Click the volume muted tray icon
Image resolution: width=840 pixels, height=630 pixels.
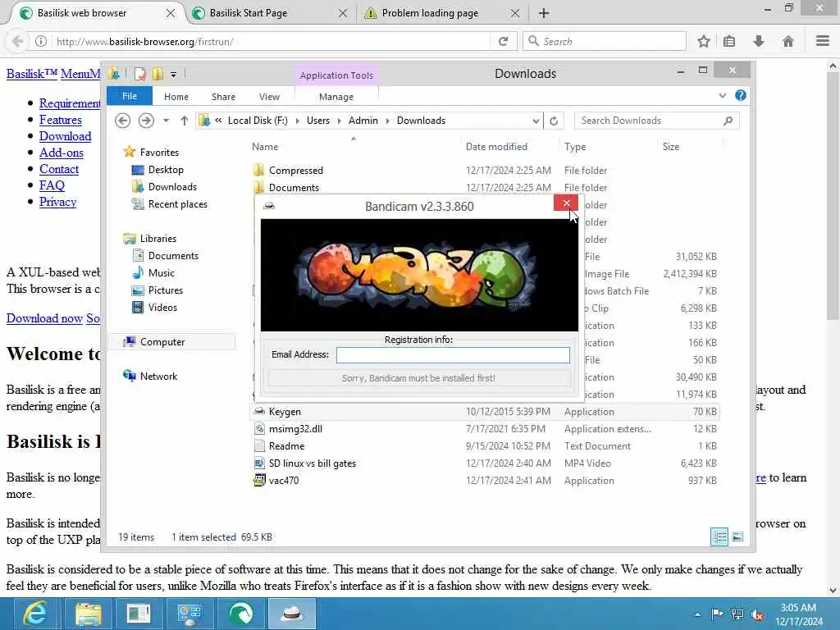click(757, 614)
